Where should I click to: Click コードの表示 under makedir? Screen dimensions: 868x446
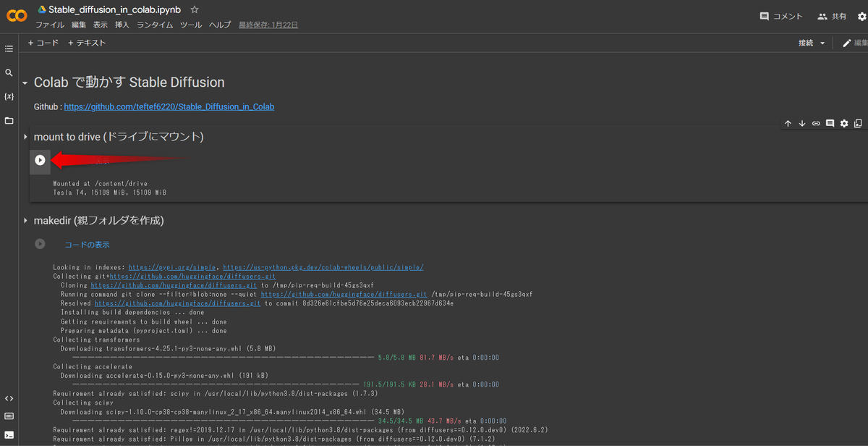pos(88,245)
